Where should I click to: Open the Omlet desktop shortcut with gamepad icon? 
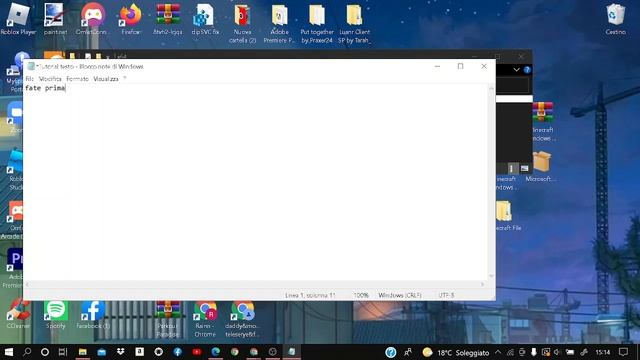92,19
